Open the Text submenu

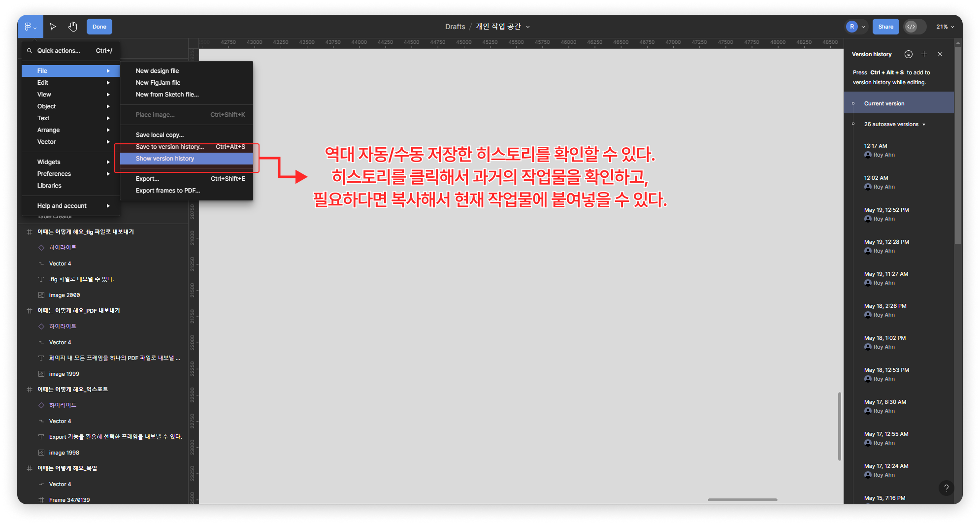(x=71, y=118)
